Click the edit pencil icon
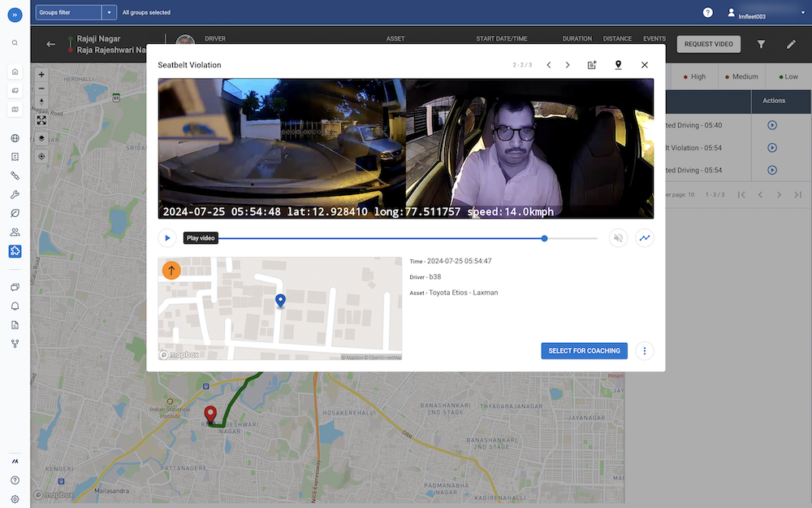 click(x=791, y=44)
